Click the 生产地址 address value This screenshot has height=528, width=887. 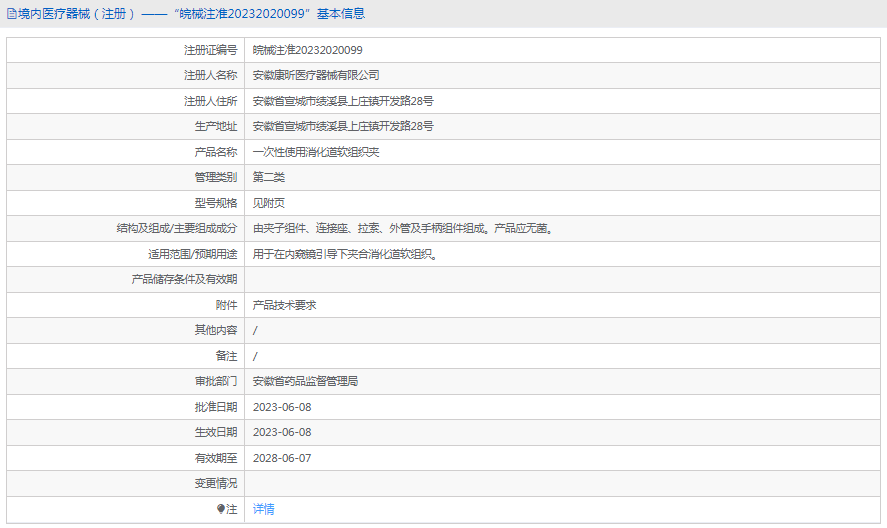(343, 126)
